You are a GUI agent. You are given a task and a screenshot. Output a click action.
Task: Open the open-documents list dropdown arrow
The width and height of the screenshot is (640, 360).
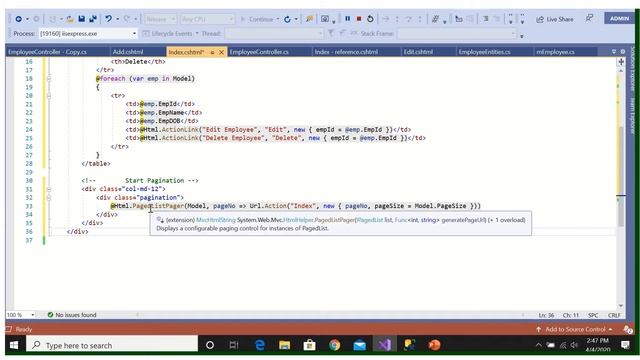click(613, 52)
